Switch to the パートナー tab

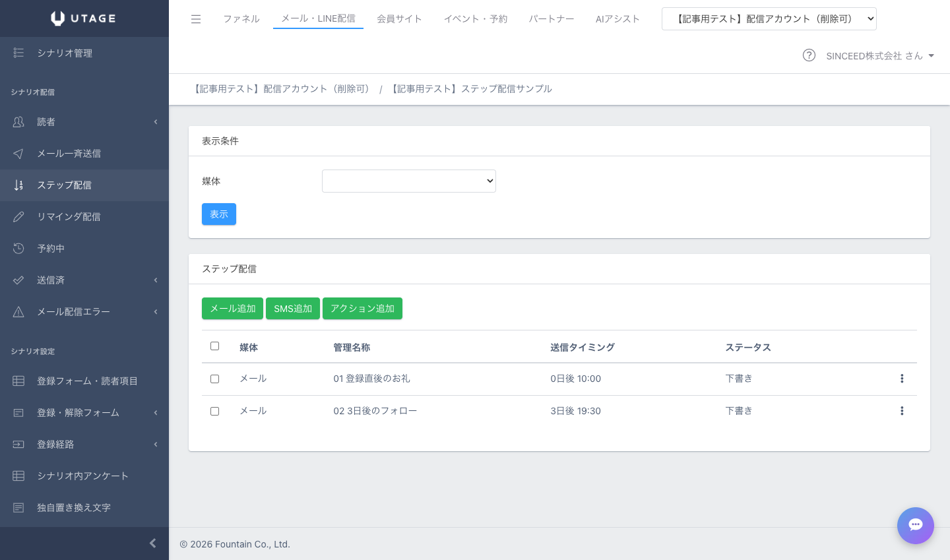click(552, 19)
